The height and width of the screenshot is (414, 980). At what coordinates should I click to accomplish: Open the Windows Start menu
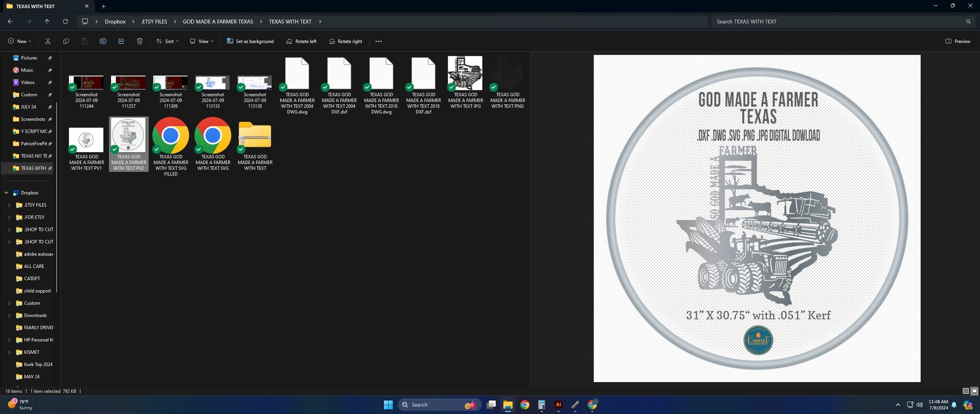[388, 405]
